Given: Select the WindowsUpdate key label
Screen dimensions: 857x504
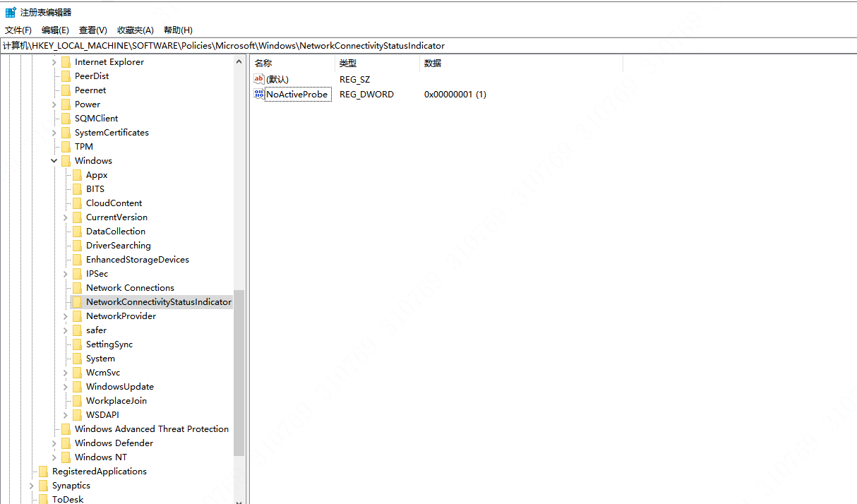Looking at the screenshot, I should pyautogui.click(x=119, y=387).
